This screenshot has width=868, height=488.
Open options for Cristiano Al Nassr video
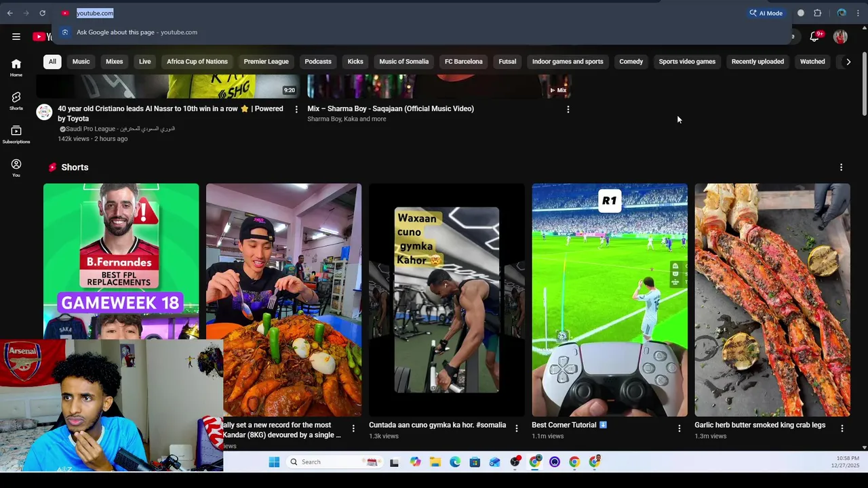[296, 109]
